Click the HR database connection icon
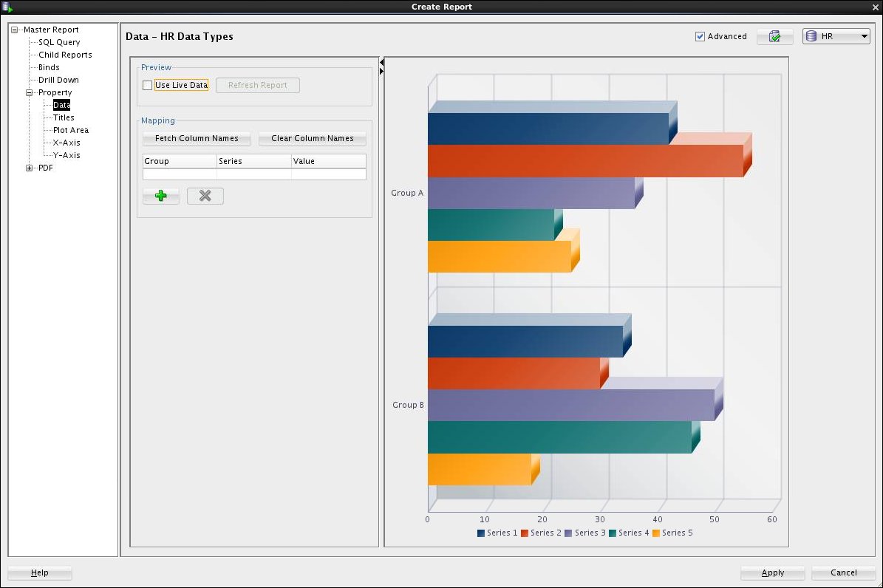 pyautogui.click(x=811, y=37)
